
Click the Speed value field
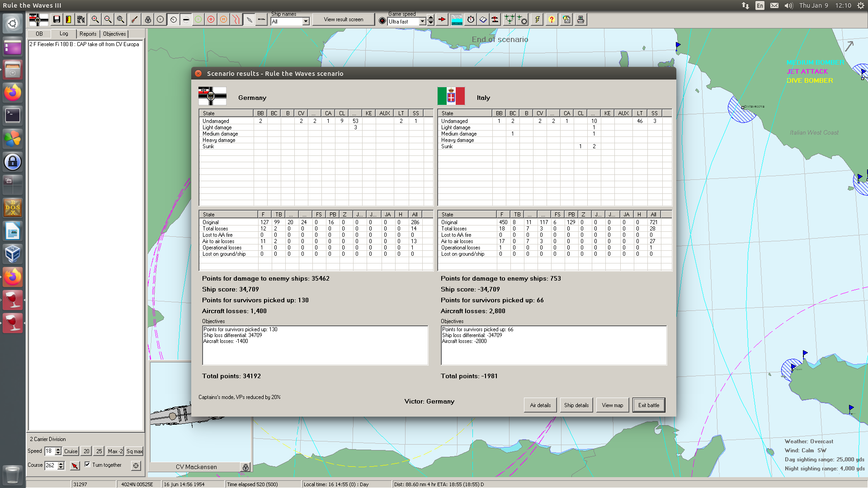click(50, 451)
